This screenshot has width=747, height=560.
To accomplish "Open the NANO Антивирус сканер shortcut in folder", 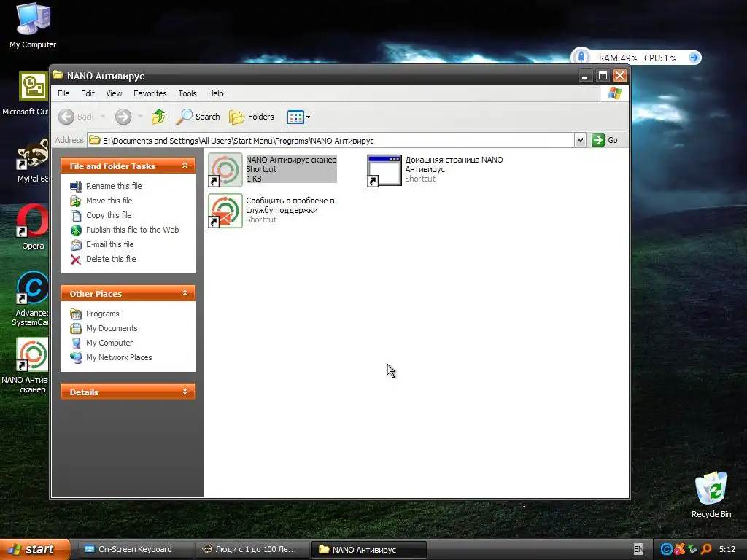I will point(273,169).
